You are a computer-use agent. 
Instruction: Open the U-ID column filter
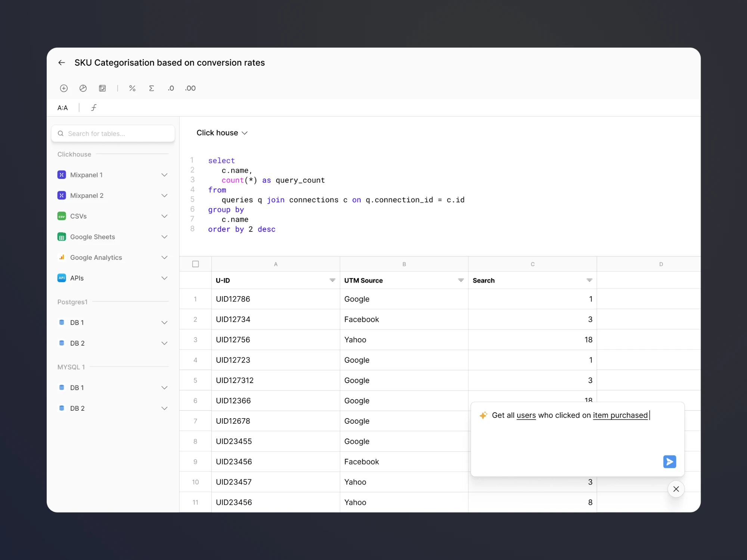332,280
